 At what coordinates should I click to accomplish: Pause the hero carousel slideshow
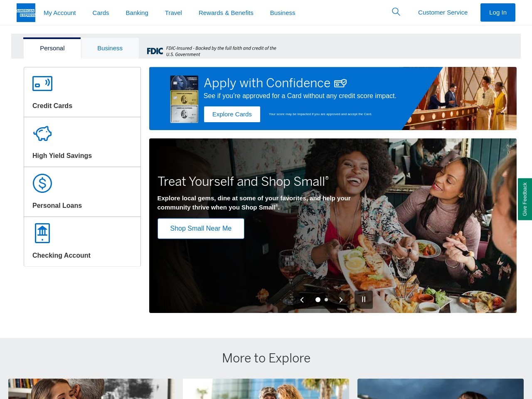coord(363,299)
